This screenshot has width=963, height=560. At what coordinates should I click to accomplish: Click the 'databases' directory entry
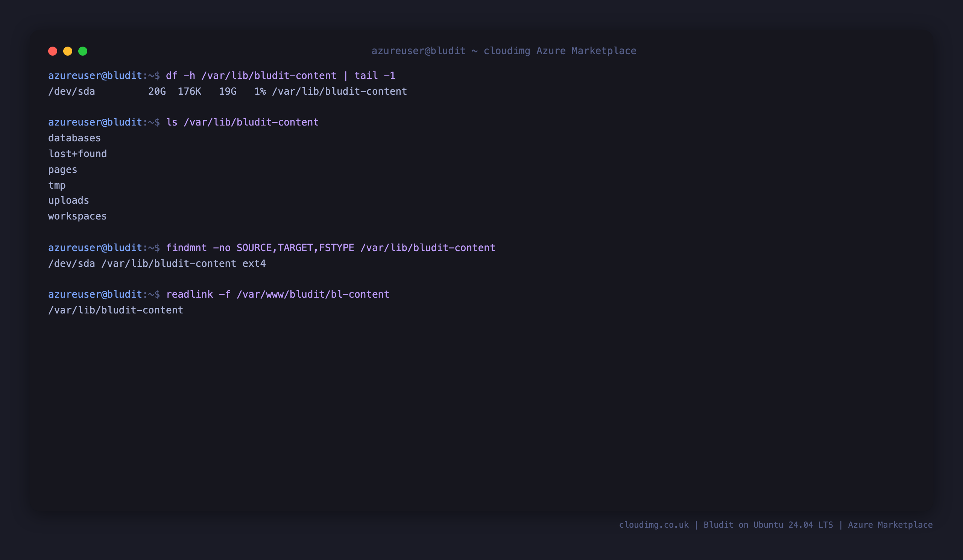[x=74, y=138]
